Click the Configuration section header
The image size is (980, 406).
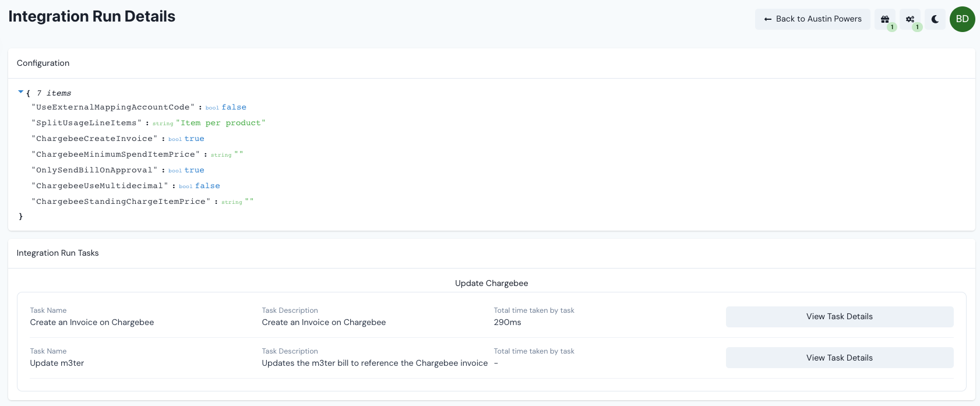click(43, 63)
